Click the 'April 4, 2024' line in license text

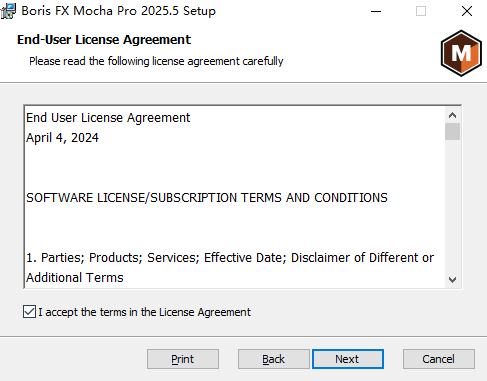(62, 138)
